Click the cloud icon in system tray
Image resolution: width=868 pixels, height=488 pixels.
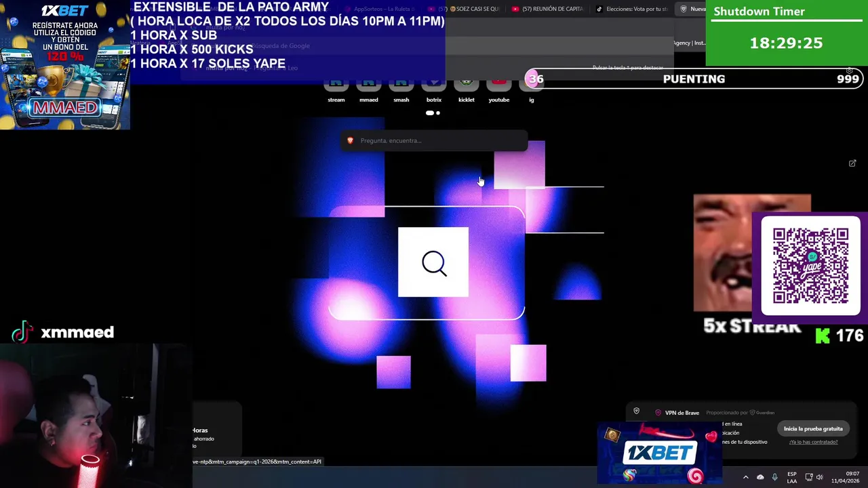(x=760, y=477)
